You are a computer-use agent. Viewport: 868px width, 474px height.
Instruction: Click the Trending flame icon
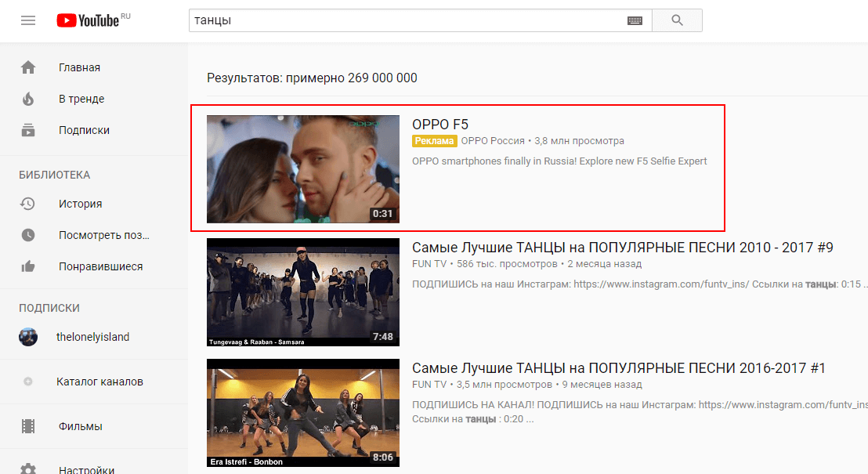[28, 100]
